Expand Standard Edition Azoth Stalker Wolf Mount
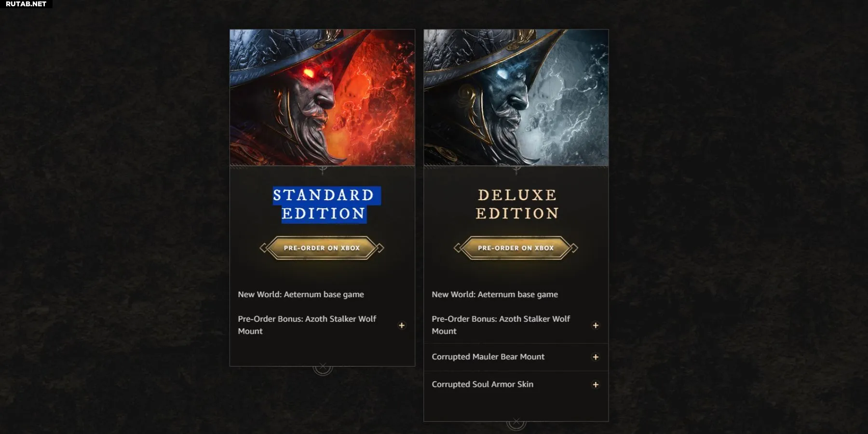The image size is (868, 434). pyautogui.click(x=402, y=325)
